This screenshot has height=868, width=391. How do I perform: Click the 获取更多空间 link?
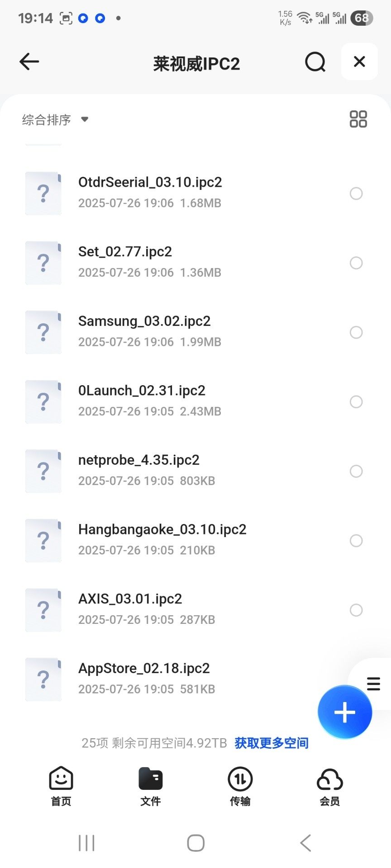pos(272,743)
